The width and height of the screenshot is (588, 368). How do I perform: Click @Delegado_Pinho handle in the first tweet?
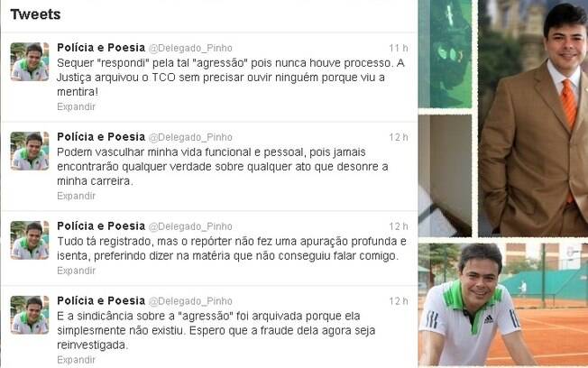point(190,49)
